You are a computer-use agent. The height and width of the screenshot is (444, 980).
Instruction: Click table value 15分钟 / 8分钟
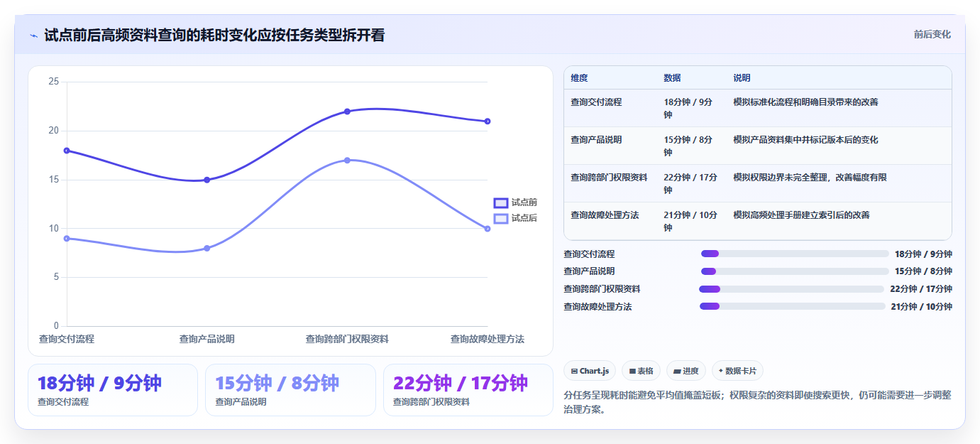click(688, 146)
